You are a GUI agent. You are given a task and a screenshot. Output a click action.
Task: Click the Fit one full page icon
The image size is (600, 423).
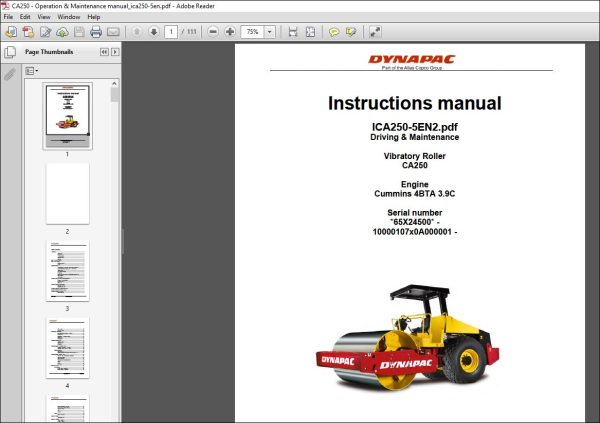coord(310,32)
